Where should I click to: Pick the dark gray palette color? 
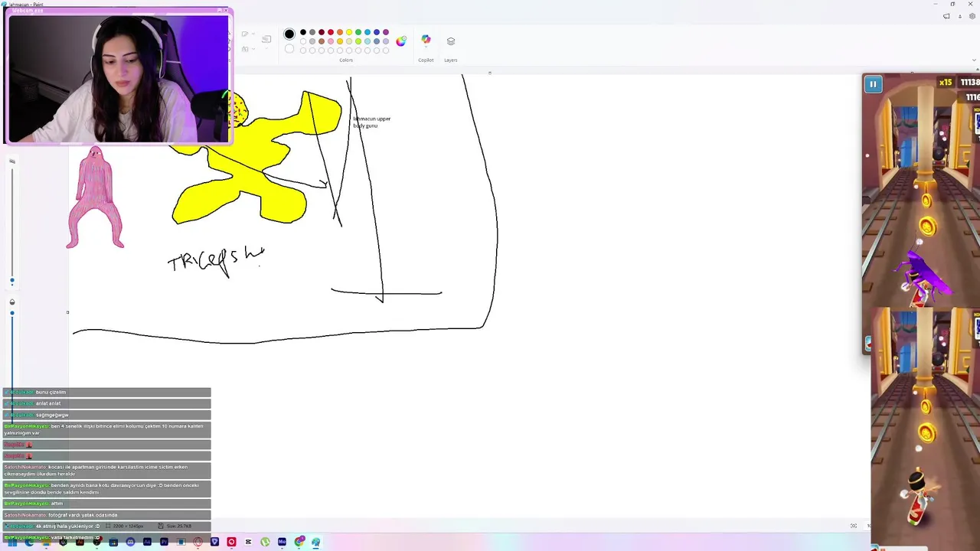click(312, 32)
